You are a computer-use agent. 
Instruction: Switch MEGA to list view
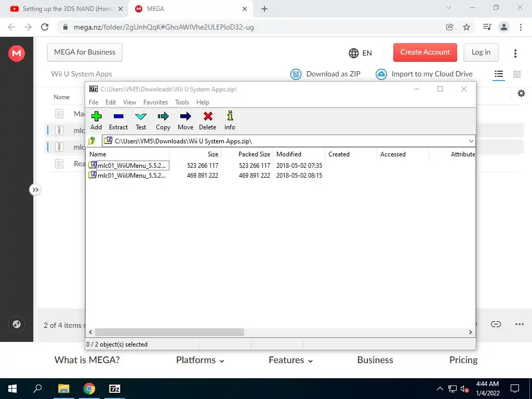coord(498,74)
